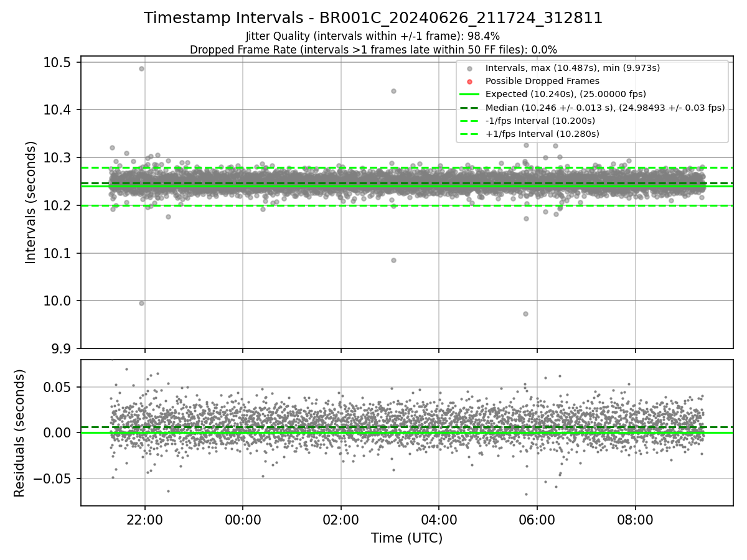Click the y-axis label 'Residuals (seconds)'
This screenshot has height=560, width=747.
[x=19, y=433]
